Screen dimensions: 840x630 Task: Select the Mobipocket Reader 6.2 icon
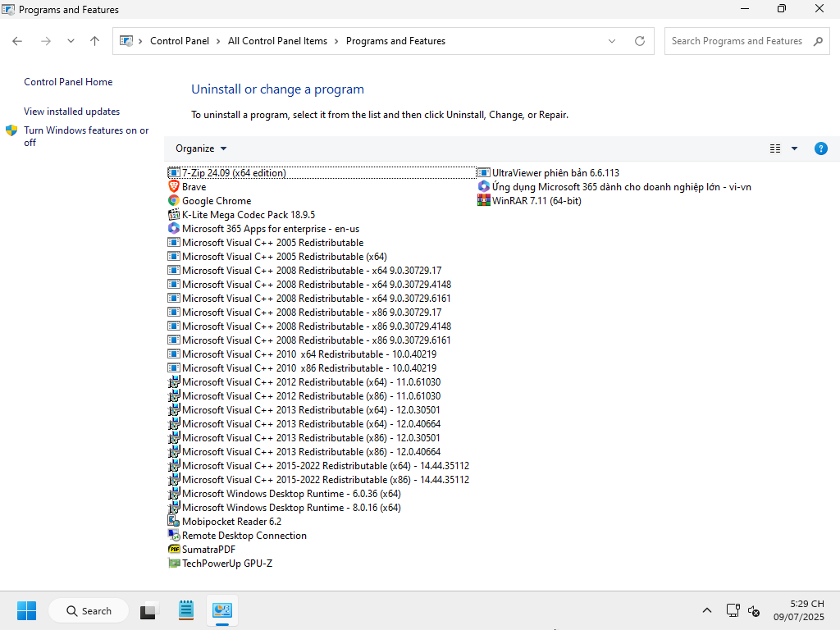(x=174, y=522)
